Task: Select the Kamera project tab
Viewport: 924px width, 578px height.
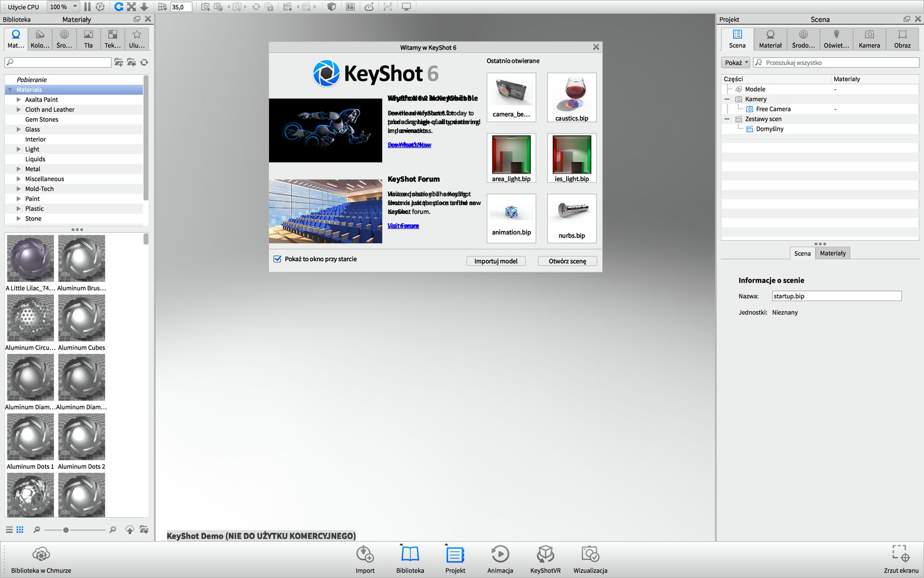Action: click(x=869, y=39)
